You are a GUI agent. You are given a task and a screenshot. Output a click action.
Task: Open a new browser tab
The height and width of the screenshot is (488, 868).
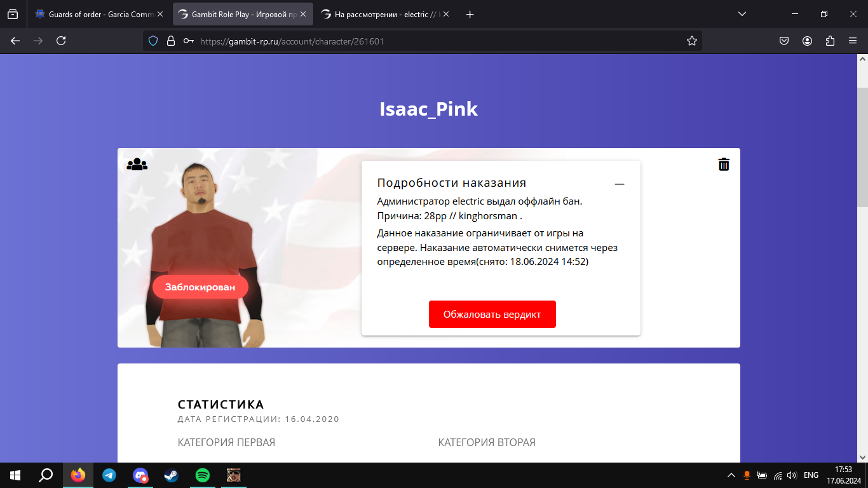[x=470, y=14]
